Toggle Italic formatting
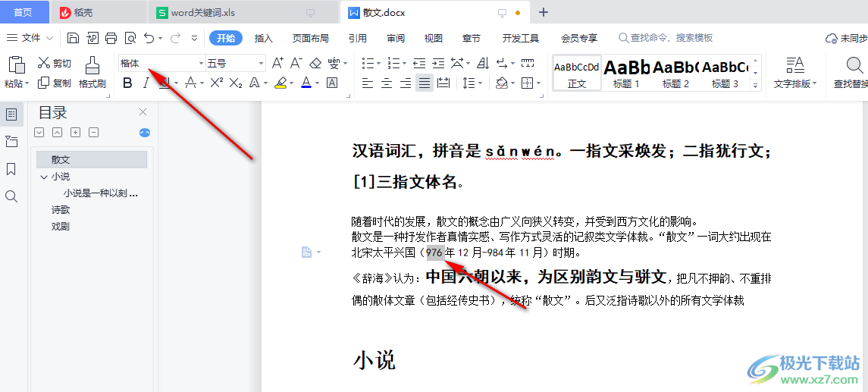The height and width of the screenshot is (392, 868). click(146, 83)
